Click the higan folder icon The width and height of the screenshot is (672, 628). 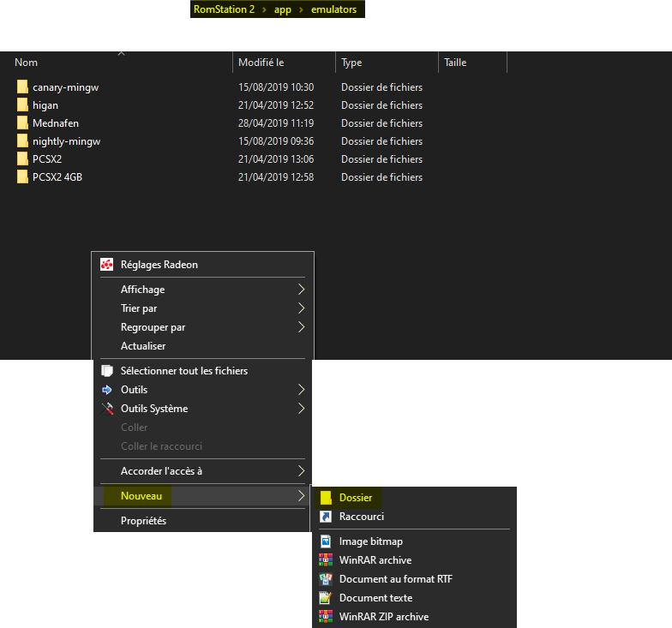(x=22, y=105)
